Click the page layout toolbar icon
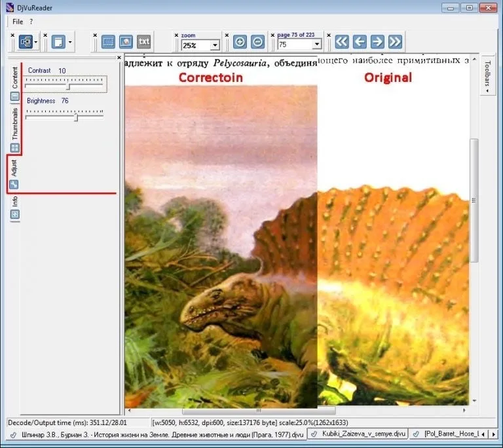This screenshot has height=448, width=503. click(58, 42)
